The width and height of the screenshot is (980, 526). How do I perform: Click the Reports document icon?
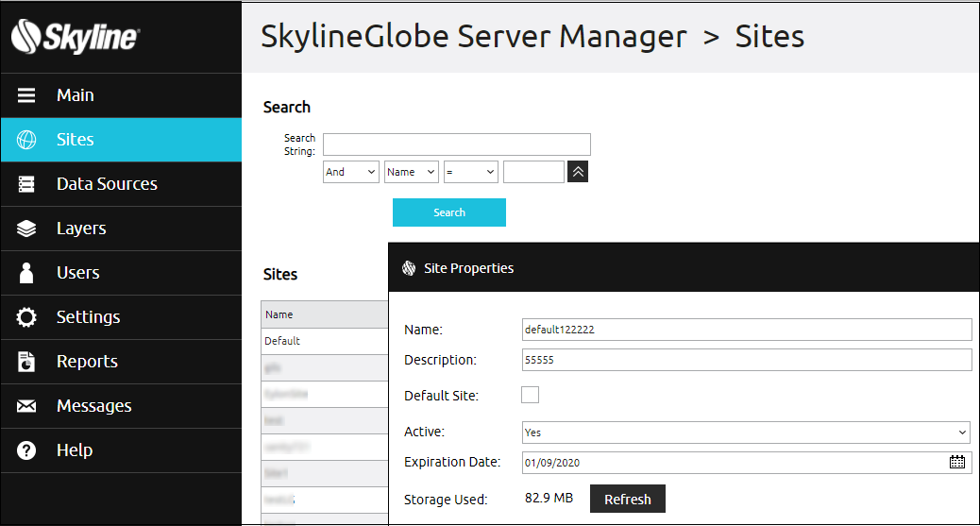point(26,362)
